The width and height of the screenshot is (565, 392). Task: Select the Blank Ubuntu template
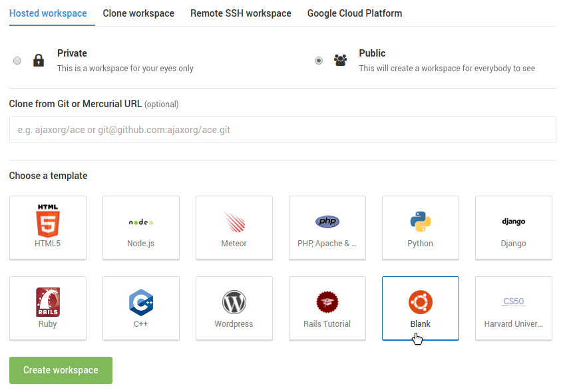click(x=421, y=308)
